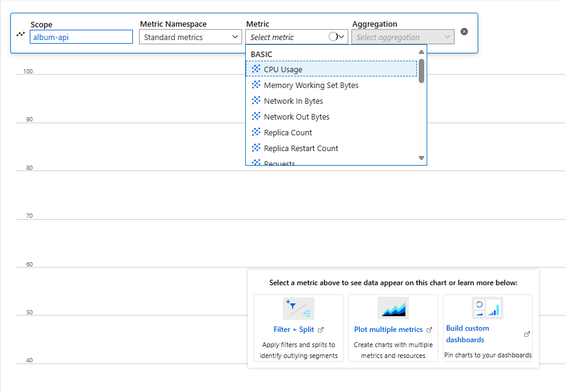Select Network Out Bytes from the metric list
The height and width of the screenshot is (392, 565).
coord(297,117)
